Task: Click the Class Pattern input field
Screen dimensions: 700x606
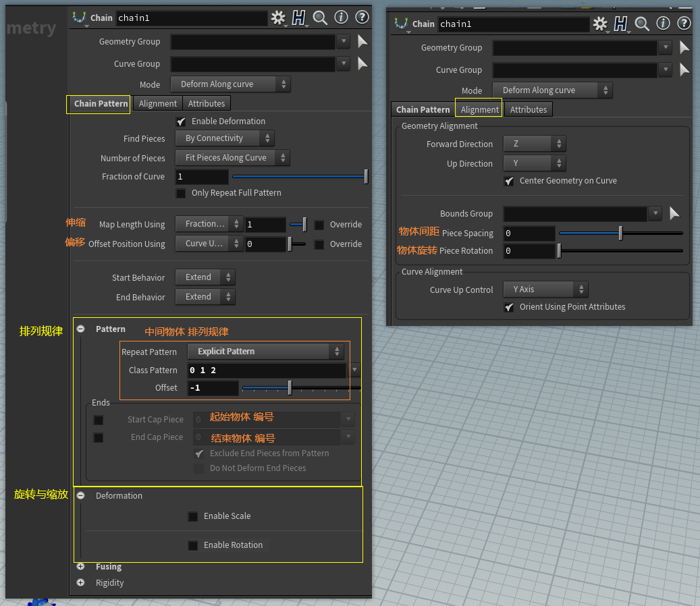Action: pos(267,370)
